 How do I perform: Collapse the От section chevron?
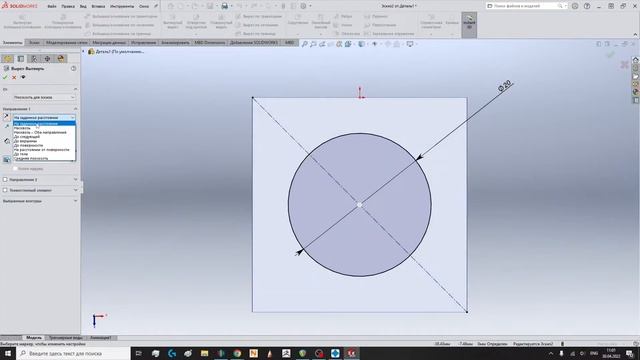pyautogui.click(x=76, y=89)
